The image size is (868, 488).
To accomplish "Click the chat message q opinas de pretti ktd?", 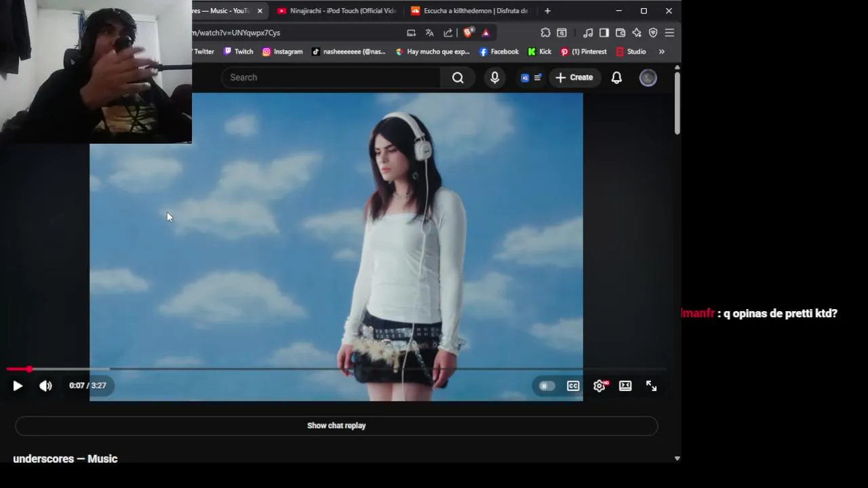I will coord(781,313).
